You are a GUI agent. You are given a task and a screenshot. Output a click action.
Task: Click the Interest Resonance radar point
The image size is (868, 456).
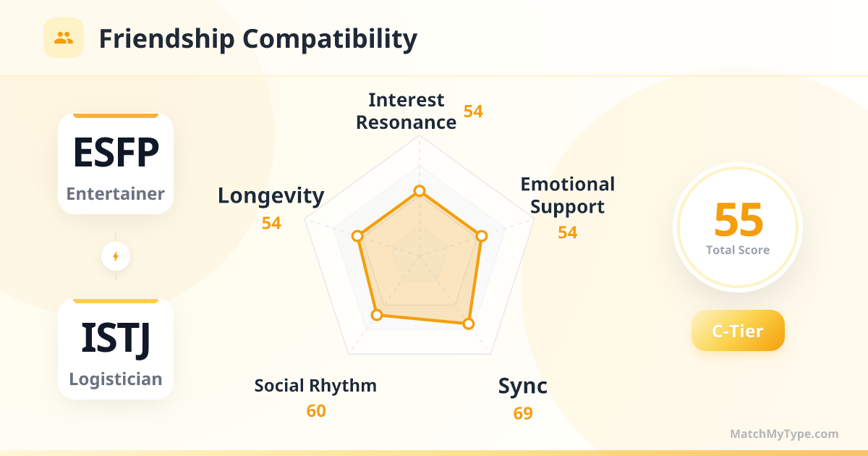coord(419,191)
